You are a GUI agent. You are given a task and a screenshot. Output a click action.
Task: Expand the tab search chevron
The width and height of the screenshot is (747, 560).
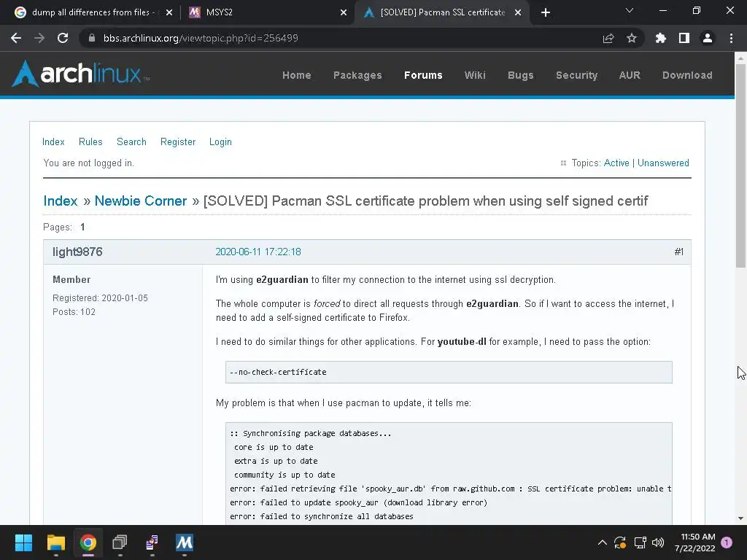[630, 10]
